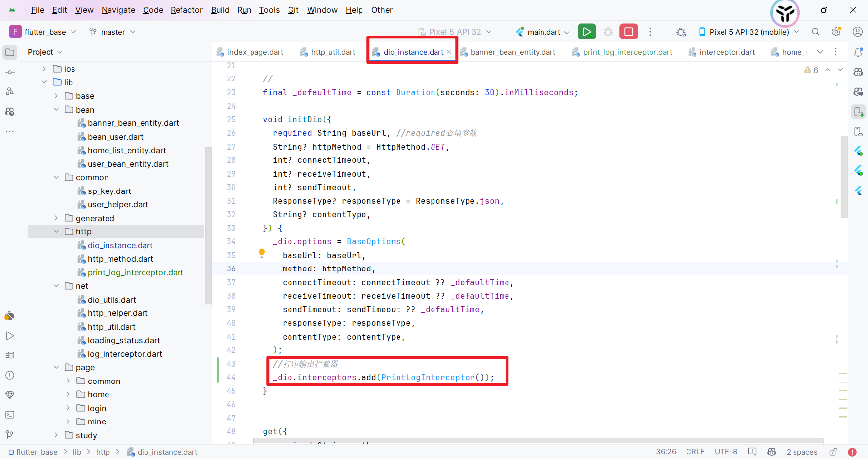
Task: Open Pixel 5 API 32 device selector
Action: tap(455, 32)
